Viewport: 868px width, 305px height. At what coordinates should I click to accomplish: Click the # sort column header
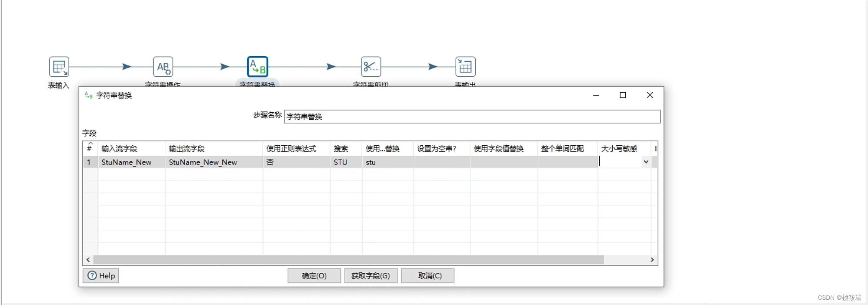click(x=90, y=148)
